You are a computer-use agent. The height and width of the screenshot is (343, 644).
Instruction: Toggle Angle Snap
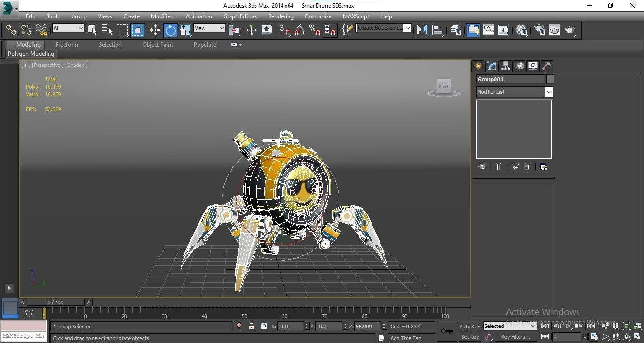tap(299, 30)
